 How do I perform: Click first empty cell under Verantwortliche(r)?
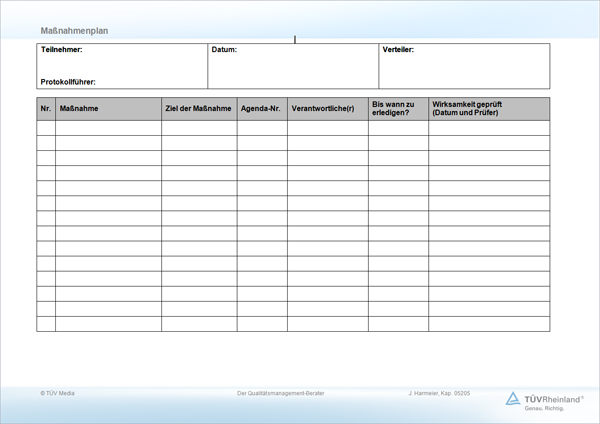click(x=327, y=128)
